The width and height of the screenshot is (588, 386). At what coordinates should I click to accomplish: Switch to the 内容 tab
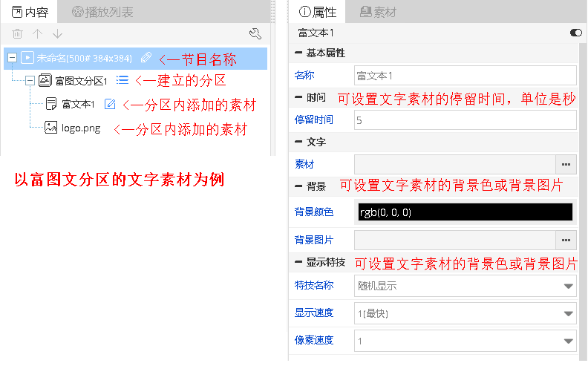30,12
